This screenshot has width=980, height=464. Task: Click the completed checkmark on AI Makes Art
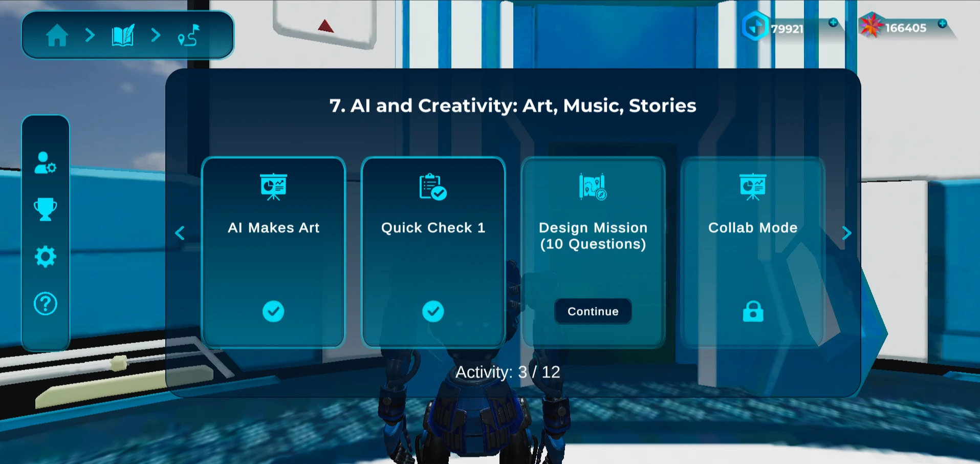(273, 311)
